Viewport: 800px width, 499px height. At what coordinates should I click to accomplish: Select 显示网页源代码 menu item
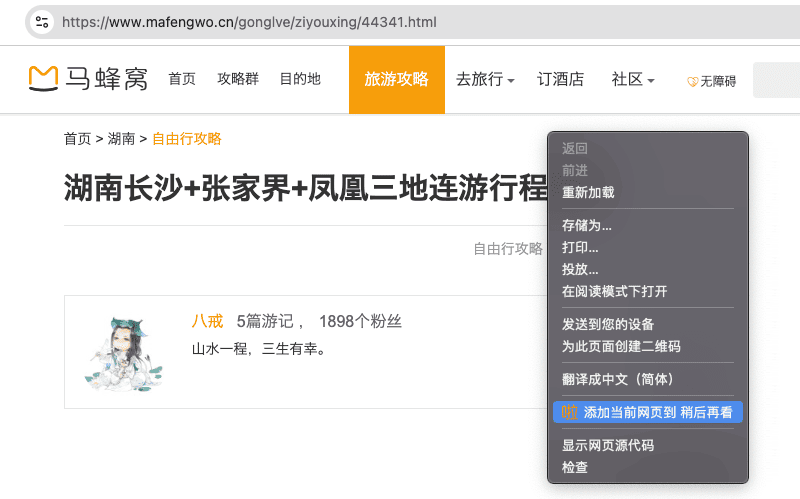[608, 445]
